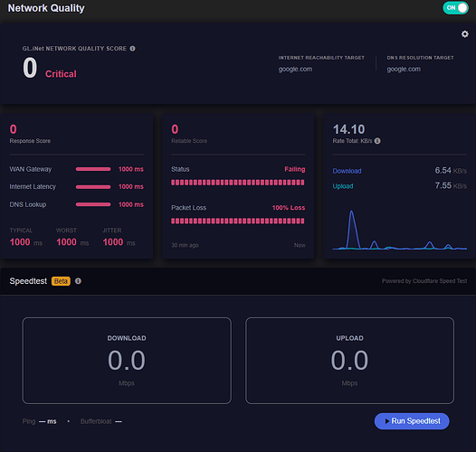Click the DNS Lookup latency bar
The width and height of the screenshot is (476, 452).
coord(93,204)
